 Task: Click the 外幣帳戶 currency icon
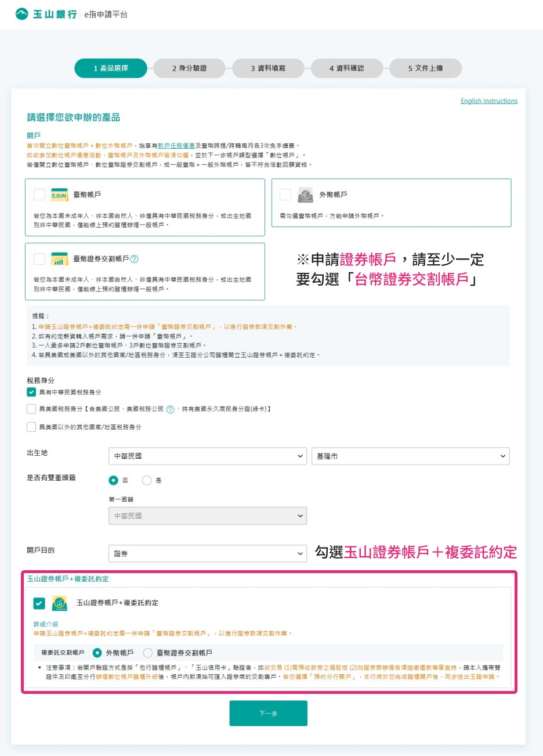305,195
